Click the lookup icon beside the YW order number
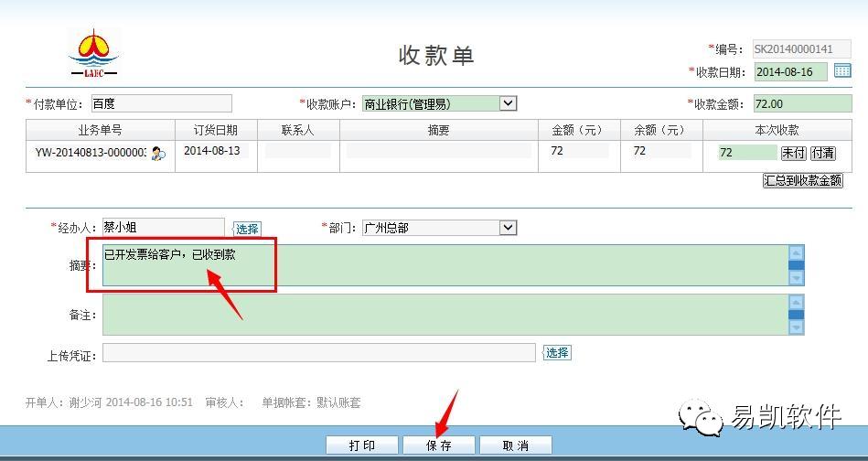 coord(158,154)
